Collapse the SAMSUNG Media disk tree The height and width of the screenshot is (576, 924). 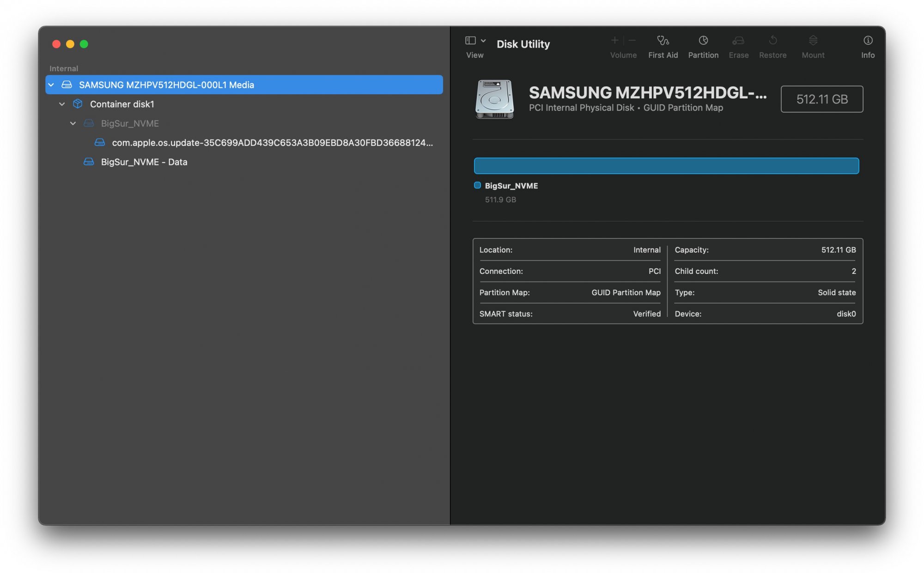tap(51, 85)
